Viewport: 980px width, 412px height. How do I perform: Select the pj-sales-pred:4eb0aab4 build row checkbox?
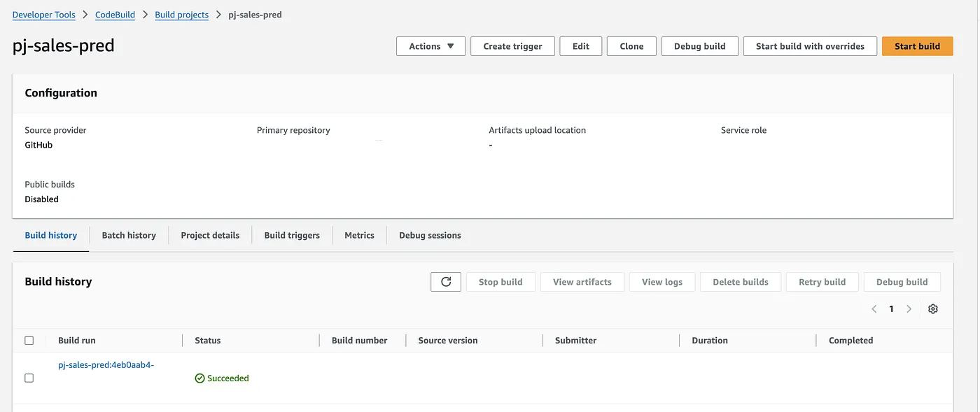click(29, 378)
